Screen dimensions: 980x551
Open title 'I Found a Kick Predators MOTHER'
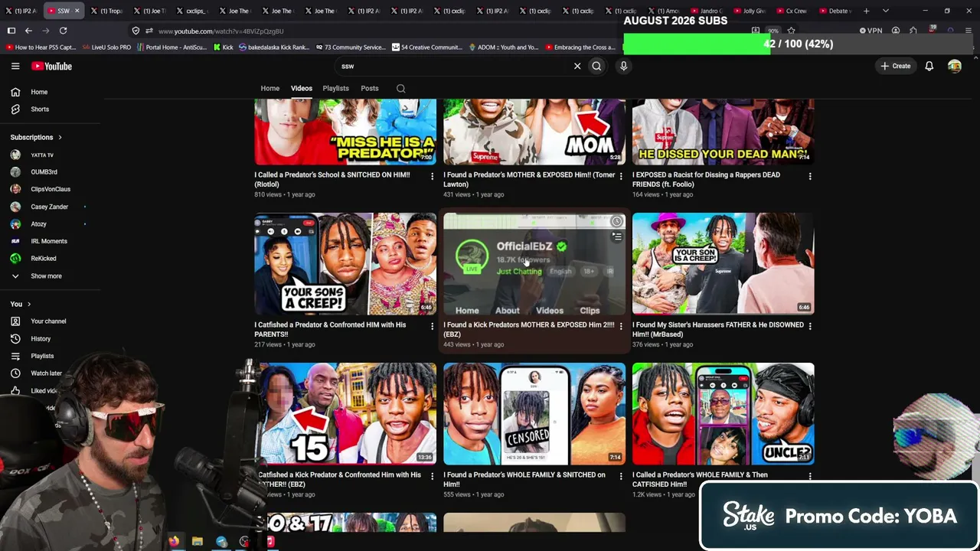529,330
